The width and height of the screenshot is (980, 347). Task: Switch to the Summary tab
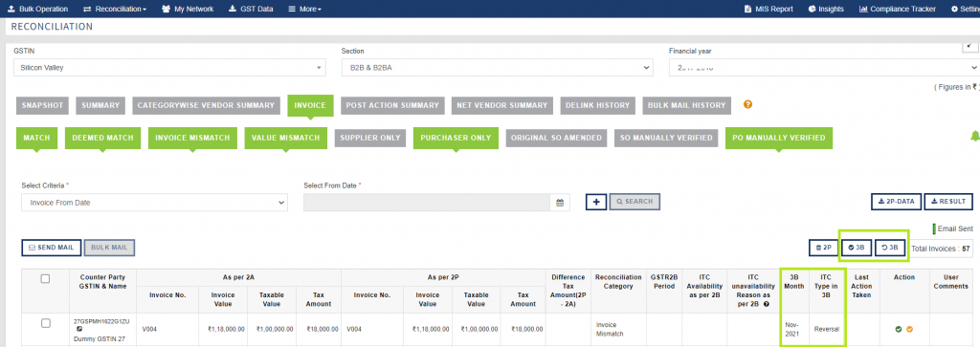coord(100,105)
